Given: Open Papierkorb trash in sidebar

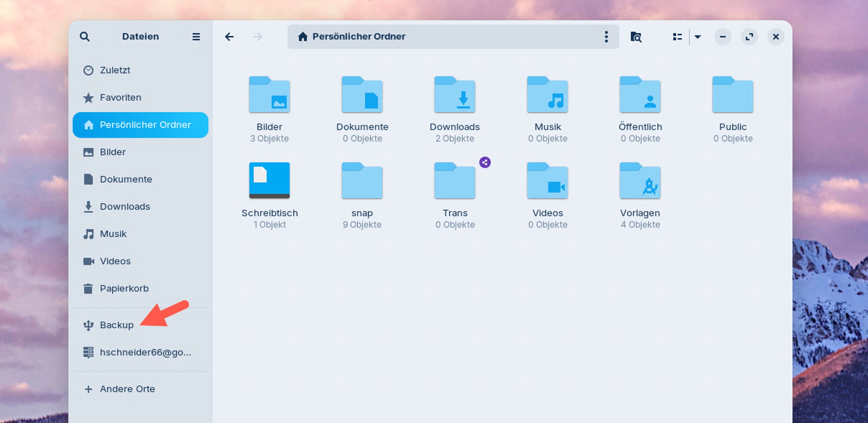Looking at the screenshot, I should pos(124,289).
